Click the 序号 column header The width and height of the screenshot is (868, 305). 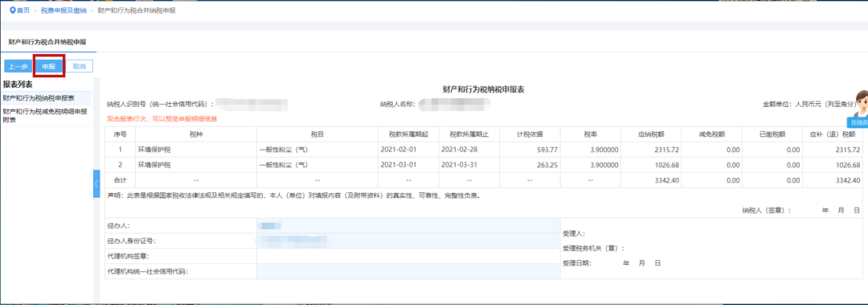point(120,134)
